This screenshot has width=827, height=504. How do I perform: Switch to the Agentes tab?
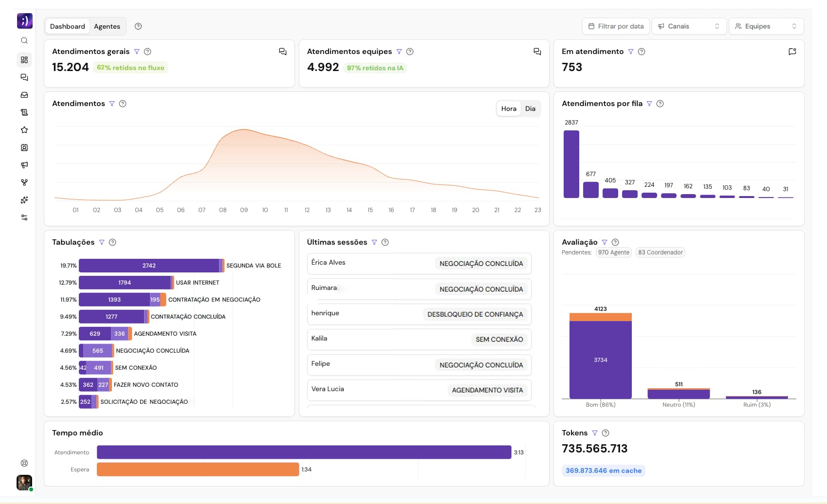(107, 26)
